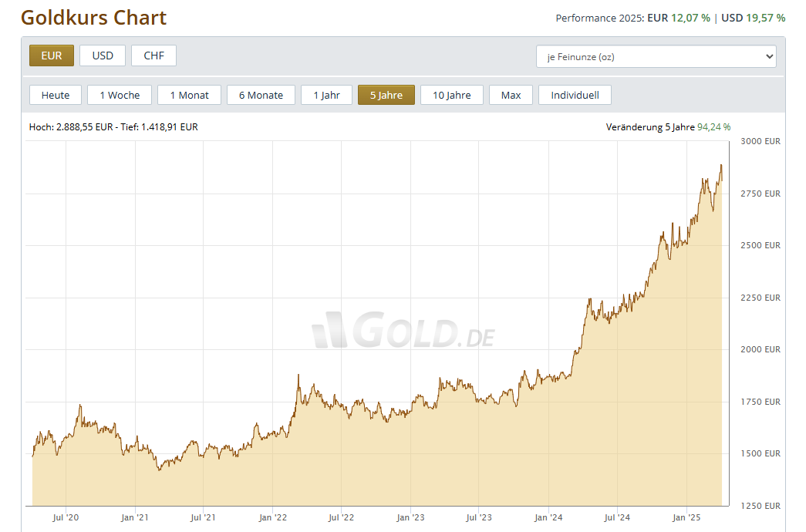
Task: Switch chart currency to CHF
Action: pos(153,56)
